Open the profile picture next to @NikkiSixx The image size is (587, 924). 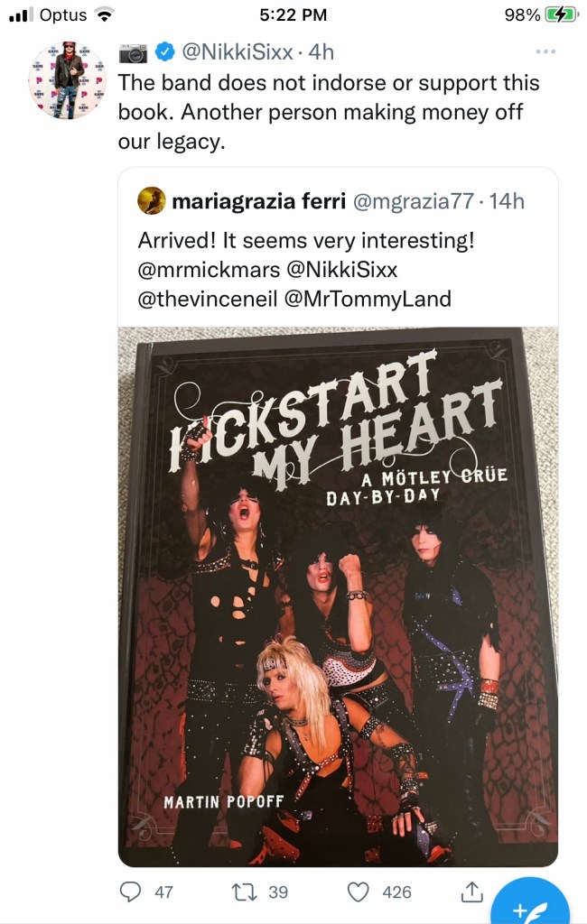(x=68, y=79)
